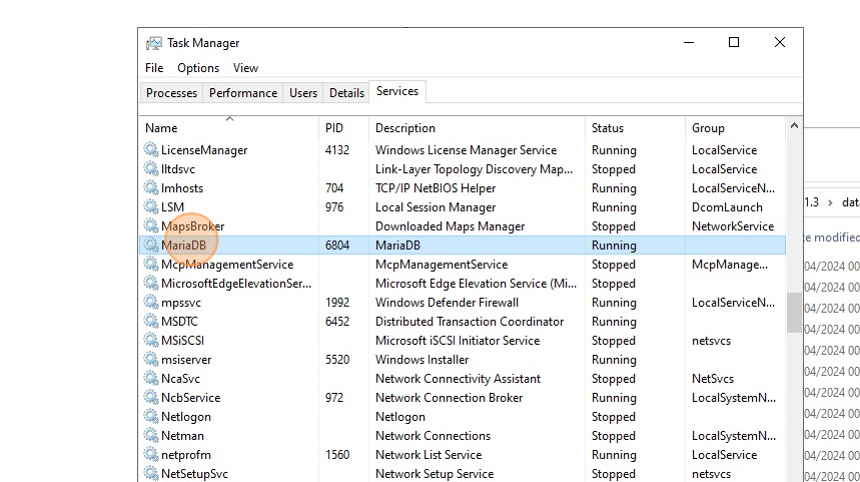The height and width of the screenshot is (482, 860).
Task: Minimize the Task Manager window
Action: (689, 42)
